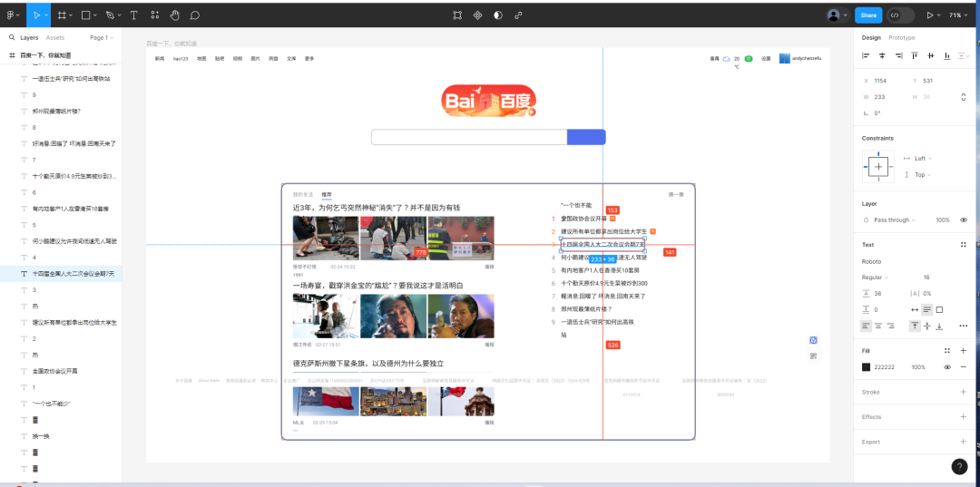The image size is (980, 487).
Task: Select the Rectangle shape tool
Action: click(86, 15)
